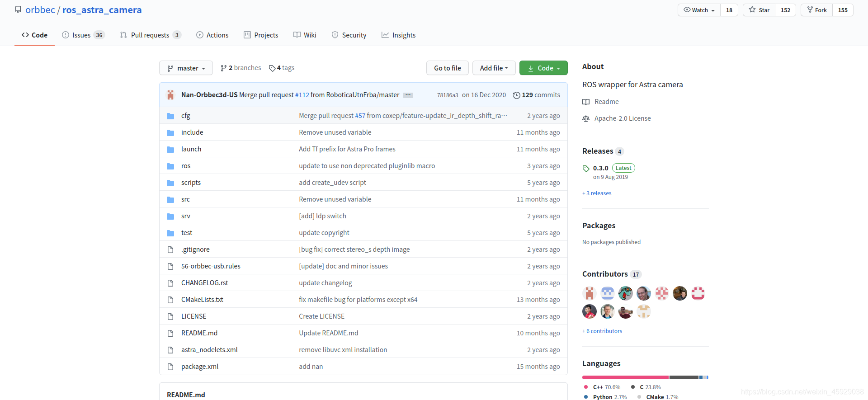Viewport: 868px width, 400px height.
Task: Click the scripts folder icon
Action: click(170, 183)
